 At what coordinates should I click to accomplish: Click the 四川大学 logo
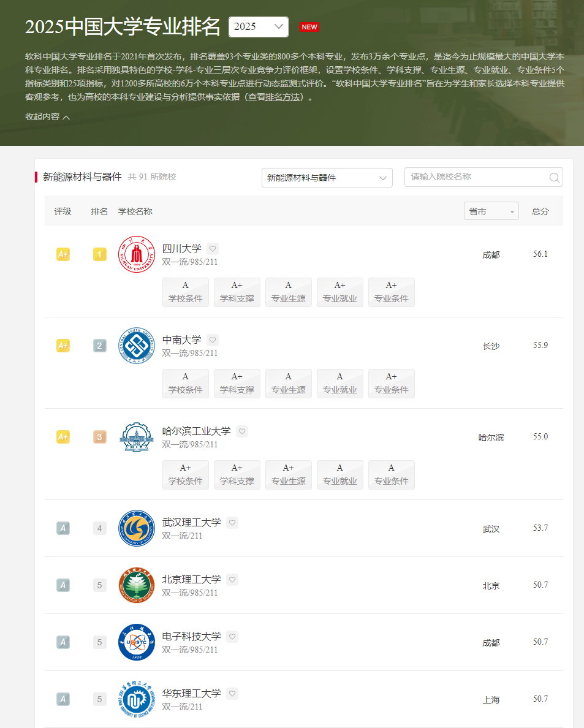[137, 254]
